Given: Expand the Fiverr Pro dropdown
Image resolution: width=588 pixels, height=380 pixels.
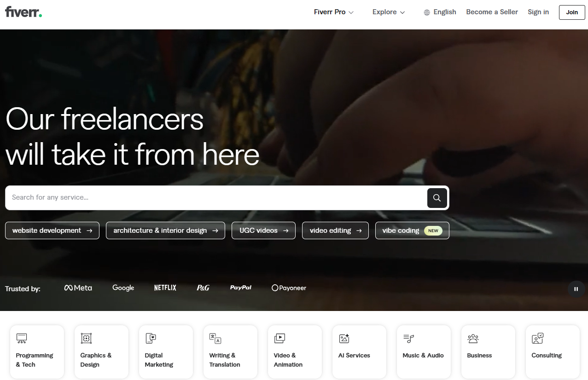Looking at the screenshot, I should tap(334, 12).
